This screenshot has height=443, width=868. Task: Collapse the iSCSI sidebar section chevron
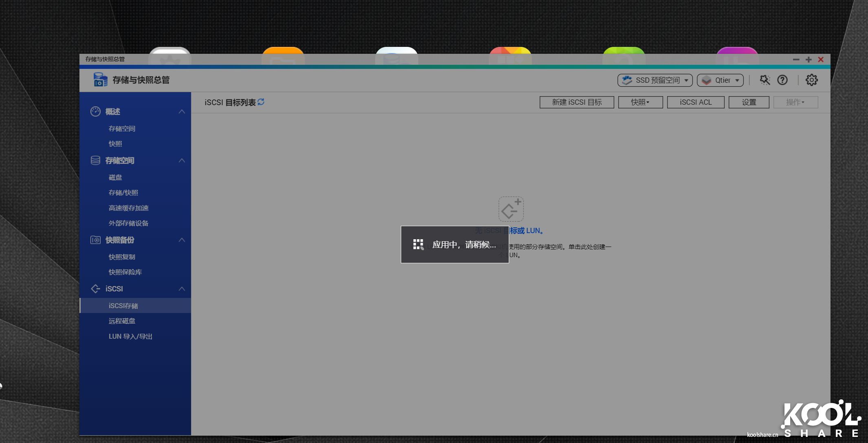[182, 289]
